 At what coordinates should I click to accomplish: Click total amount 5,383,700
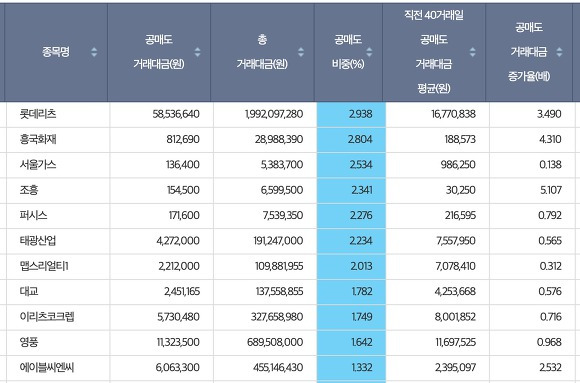[282, 165]
